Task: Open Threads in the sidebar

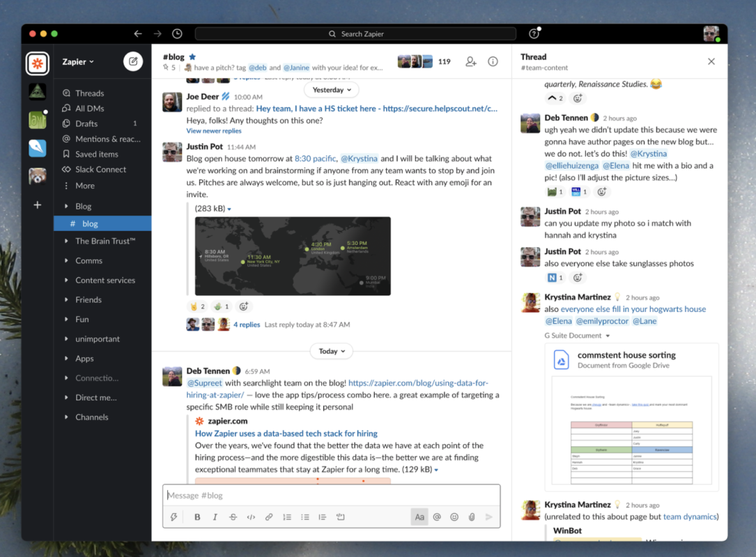Action: (89, 93)
